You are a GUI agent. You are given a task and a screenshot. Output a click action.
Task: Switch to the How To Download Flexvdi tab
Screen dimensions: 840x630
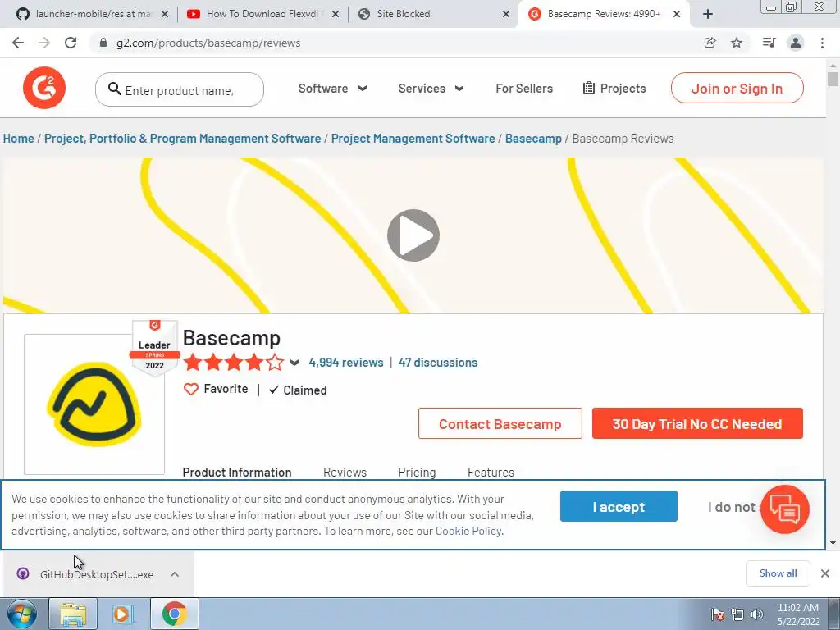[x=262, y=14]
